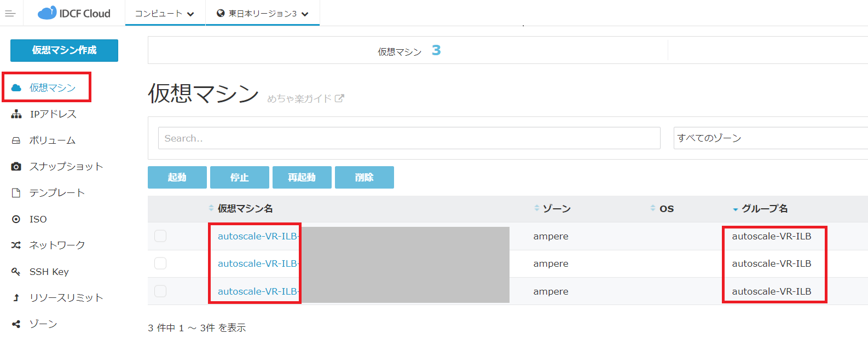868x340 pixels.
Task: Open SSH Key settings
Action: (49, 272)
